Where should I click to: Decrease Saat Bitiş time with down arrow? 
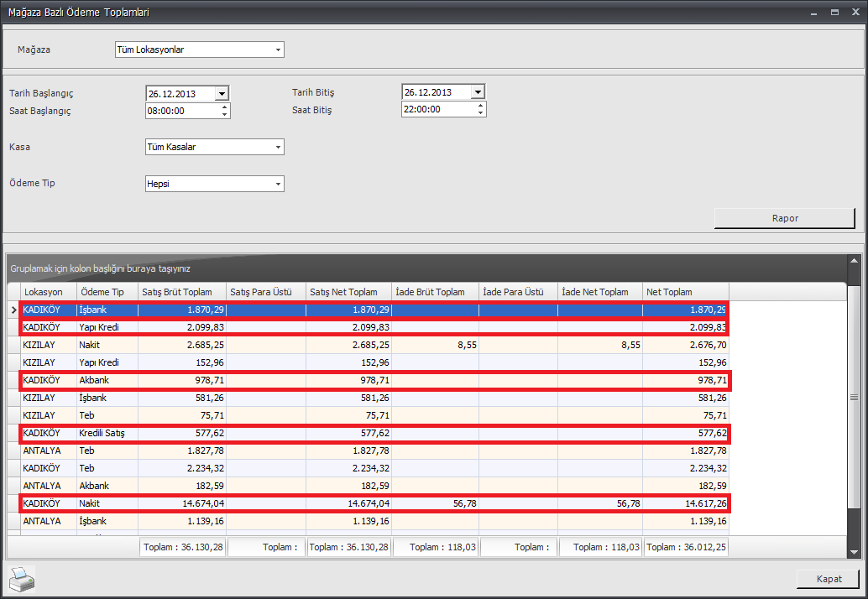pos(480,112)
